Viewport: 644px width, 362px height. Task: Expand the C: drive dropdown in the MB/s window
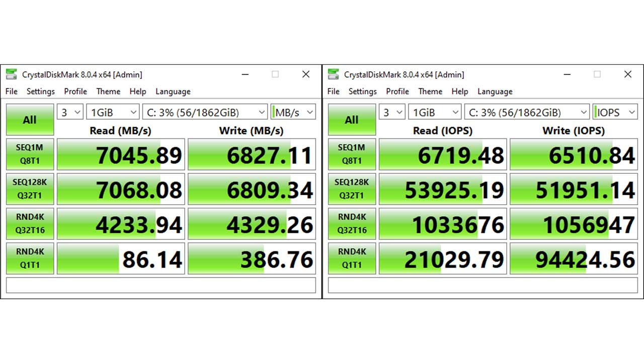tap(205, 112)
